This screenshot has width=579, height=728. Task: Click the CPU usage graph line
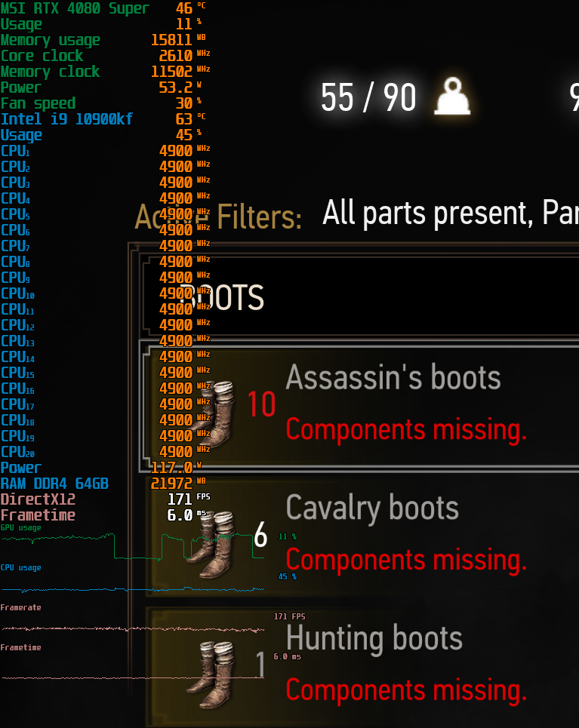[x=133, y=590]
